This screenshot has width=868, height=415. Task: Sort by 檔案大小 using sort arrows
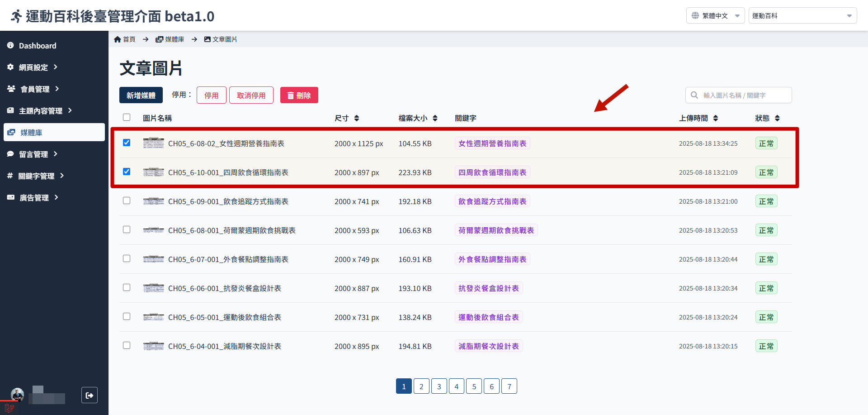(435, 118)
